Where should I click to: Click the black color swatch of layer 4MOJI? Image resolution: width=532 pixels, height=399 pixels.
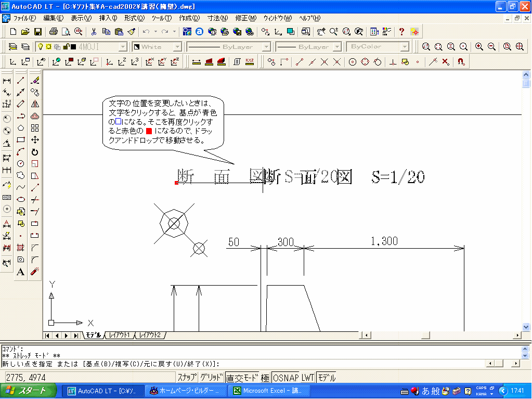(x=73, y=46)
